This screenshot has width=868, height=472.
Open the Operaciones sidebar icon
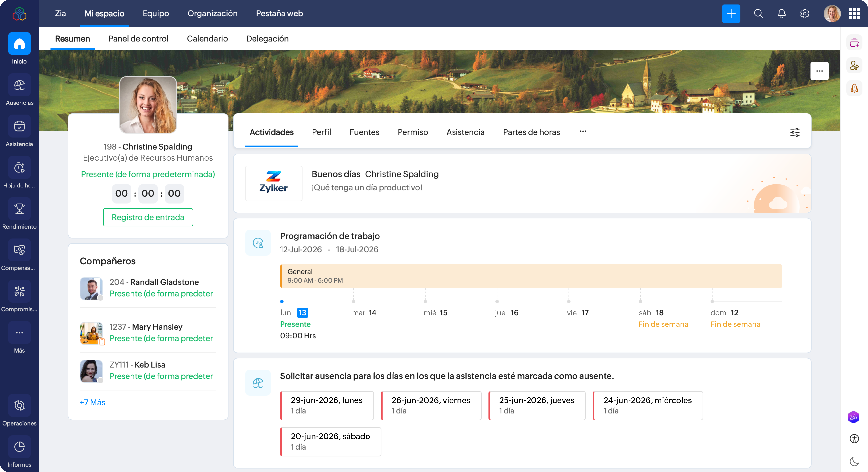click(x=19, y=405)
